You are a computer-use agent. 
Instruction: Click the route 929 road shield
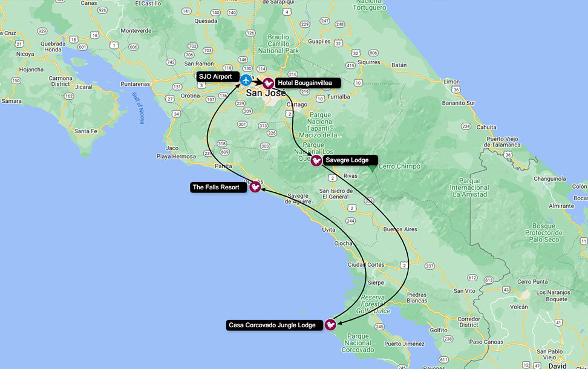[42, 31]
